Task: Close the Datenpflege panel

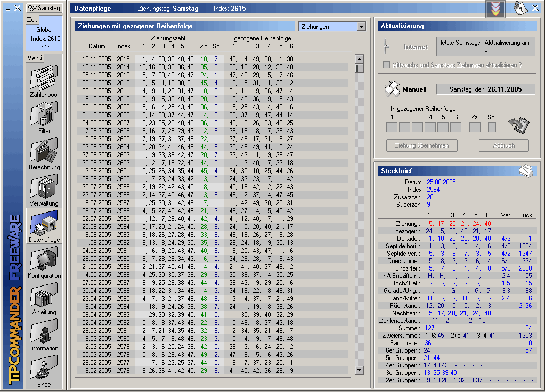Action: click(x=535, y=8)
